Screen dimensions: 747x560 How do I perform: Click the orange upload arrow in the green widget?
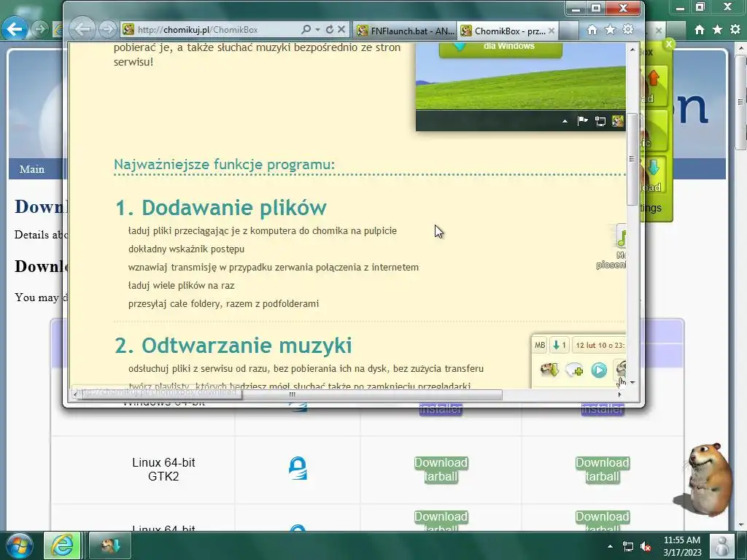coord(654,77)
